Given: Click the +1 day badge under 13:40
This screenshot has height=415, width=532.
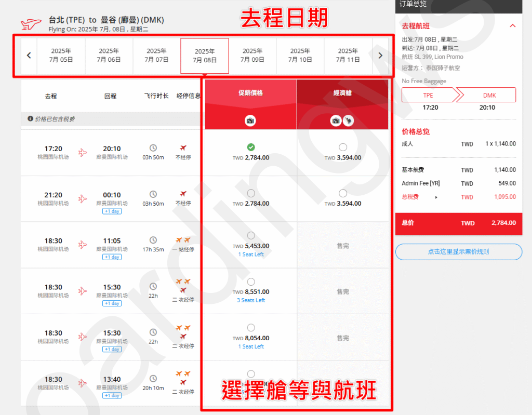Looking at the screenshot, I should pos(112,395).
